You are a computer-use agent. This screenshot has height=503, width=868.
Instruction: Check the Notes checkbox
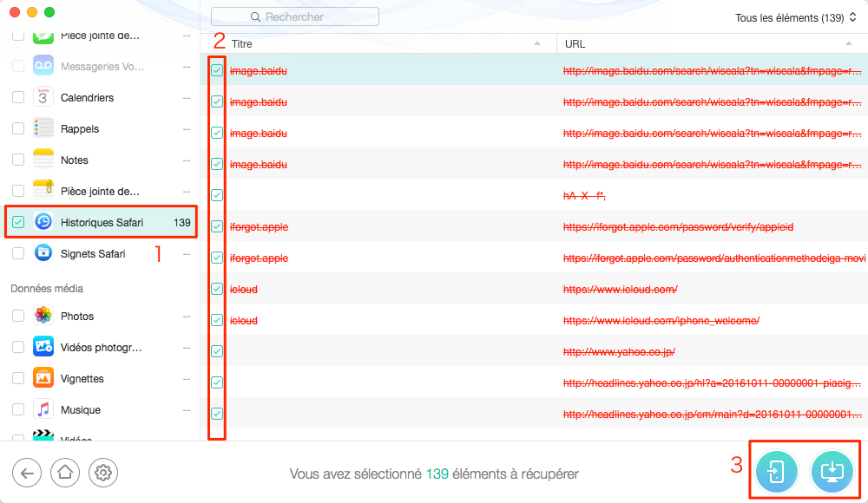click(18, 160)
